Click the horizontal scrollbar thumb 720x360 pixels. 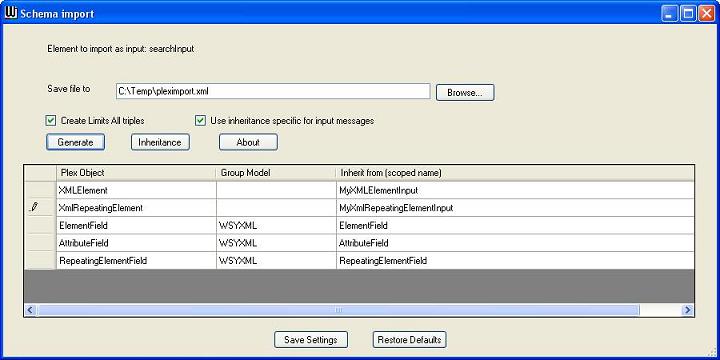(x=338, y=310)
